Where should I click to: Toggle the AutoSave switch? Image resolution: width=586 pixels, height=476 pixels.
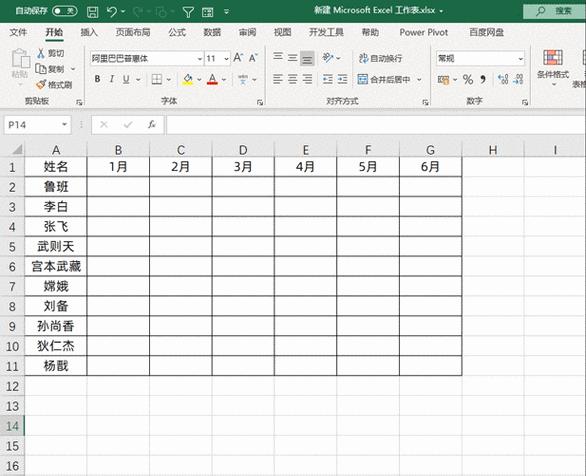65,11
